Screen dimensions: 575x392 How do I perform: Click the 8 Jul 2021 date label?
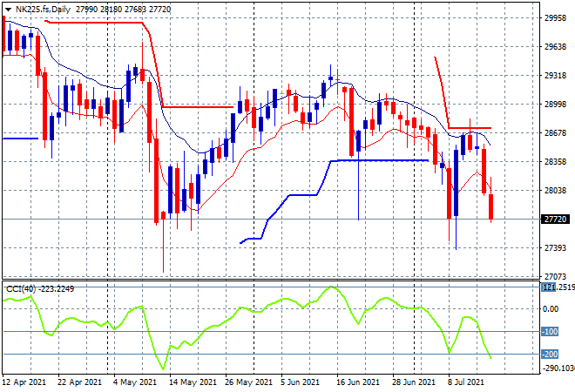[466, 382]
